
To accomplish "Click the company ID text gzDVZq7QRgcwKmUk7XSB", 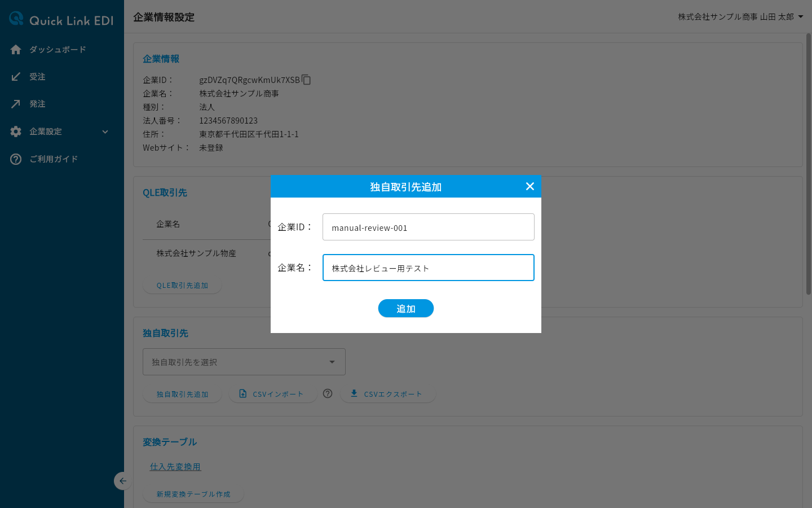I will click(x=249, y=80).
